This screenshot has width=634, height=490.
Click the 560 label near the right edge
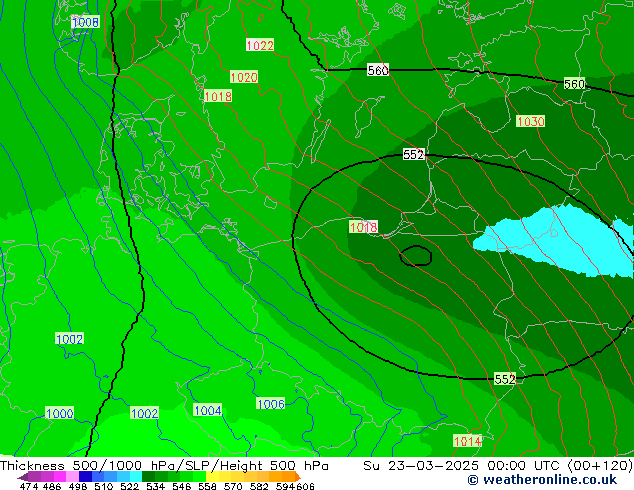tap(574, 84)
